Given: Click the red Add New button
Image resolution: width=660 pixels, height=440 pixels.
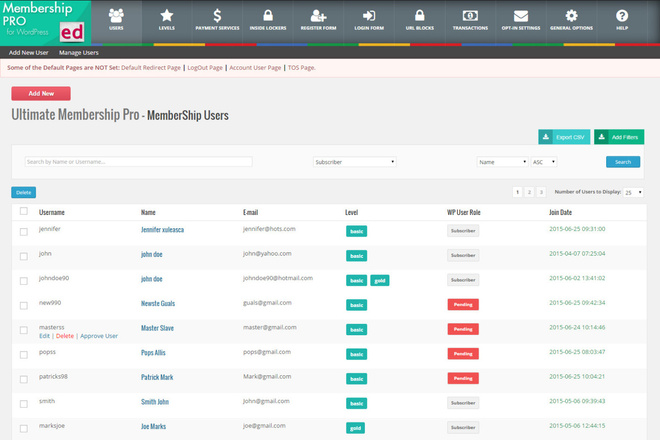Looking at the screenshot, I should (41, 93).
